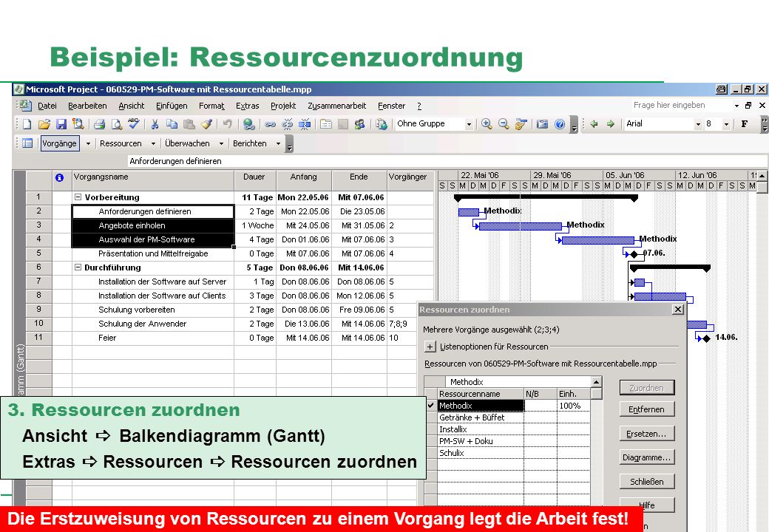This screenshot has height=532, width=769.
Task: Open the Extras menu
Action: [247, 106]
